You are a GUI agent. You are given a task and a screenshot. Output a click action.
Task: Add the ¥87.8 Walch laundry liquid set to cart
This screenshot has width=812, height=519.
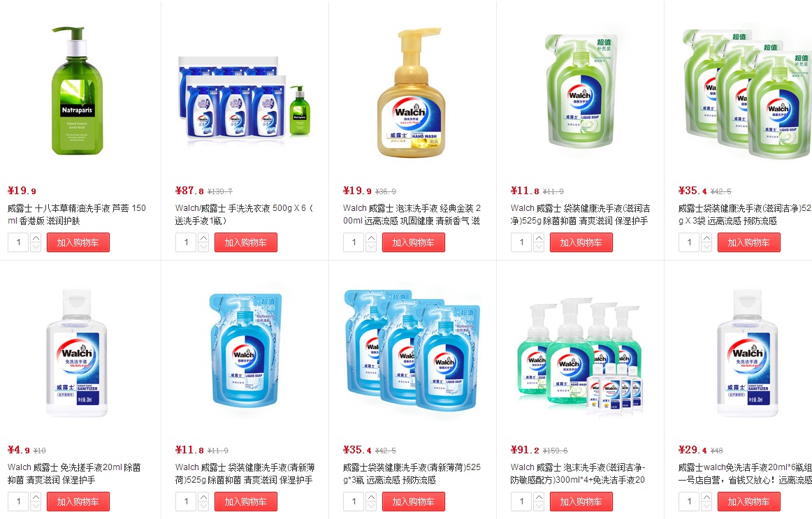tap(246, 242)
